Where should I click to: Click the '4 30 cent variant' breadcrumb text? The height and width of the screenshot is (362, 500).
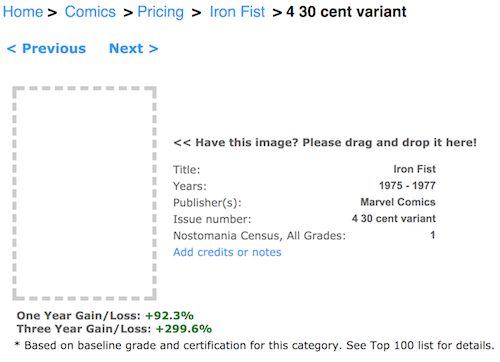point(346,12)
